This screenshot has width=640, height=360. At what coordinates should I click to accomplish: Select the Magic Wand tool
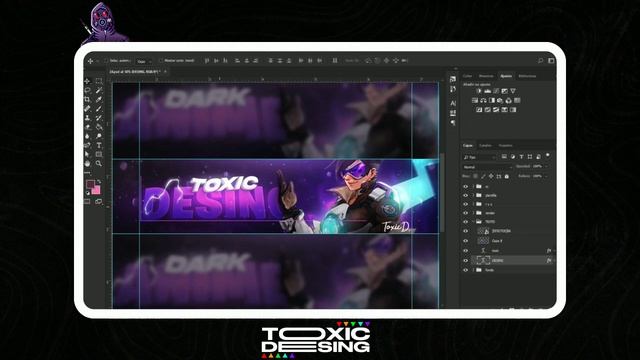click(x=99, y=90)
